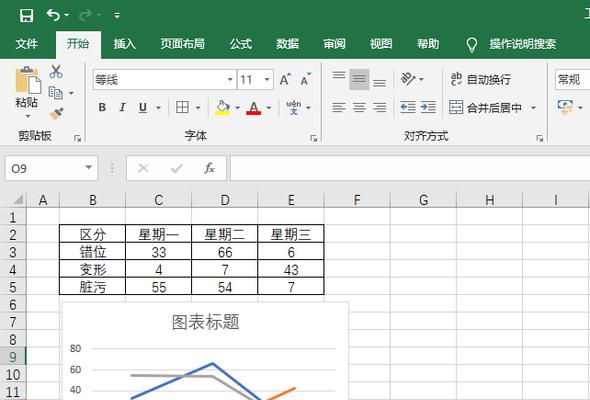Open the 文件 menu
Image resolution: width=590 pixels, height=400 pixels.
point(26,44)
